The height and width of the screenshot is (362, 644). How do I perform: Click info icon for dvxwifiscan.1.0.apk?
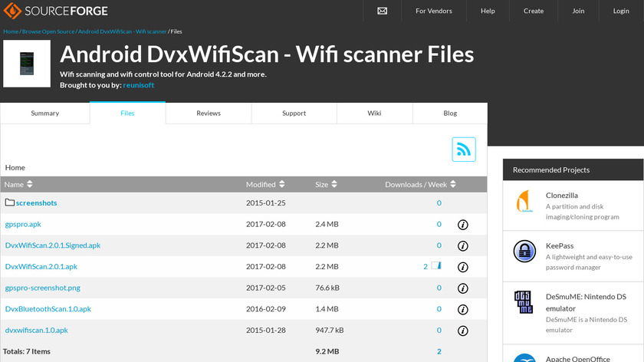[x=462, y=331]
